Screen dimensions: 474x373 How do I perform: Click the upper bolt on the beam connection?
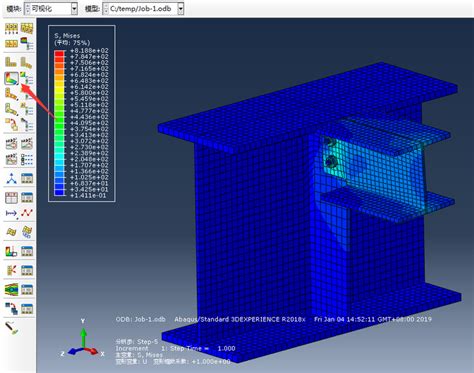tap(330, 141)
